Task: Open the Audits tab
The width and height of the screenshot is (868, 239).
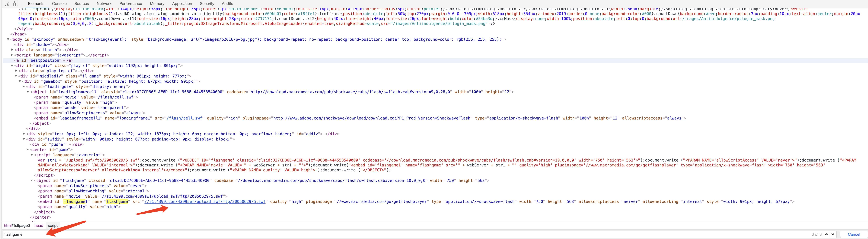Action: 227,4
